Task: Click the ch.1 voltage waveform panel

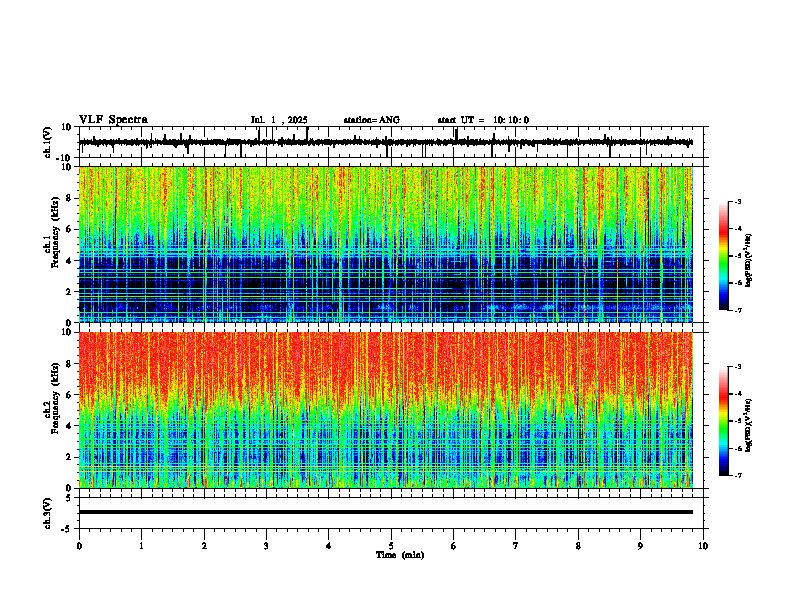Action: (x=393, y=142)
